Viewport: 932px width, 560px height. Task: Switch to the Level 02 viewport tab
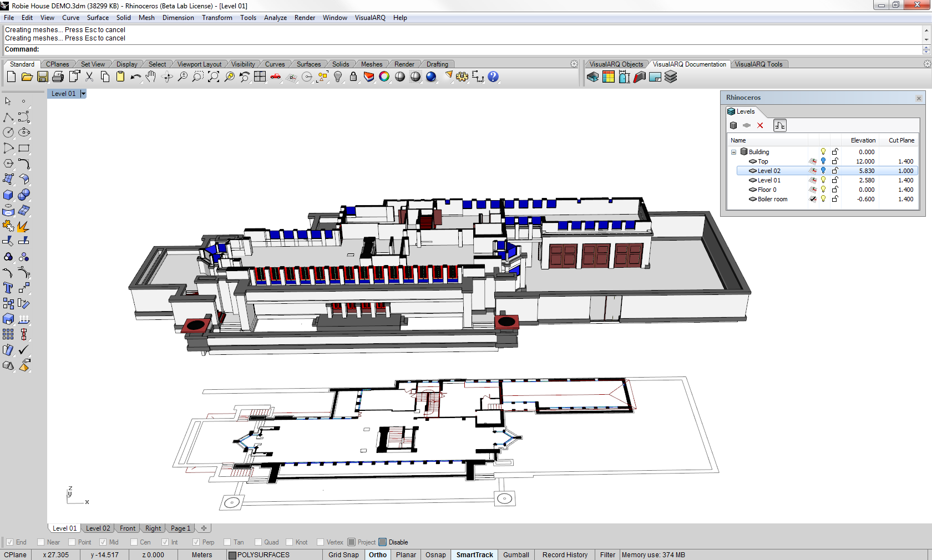tap(98, 528)
